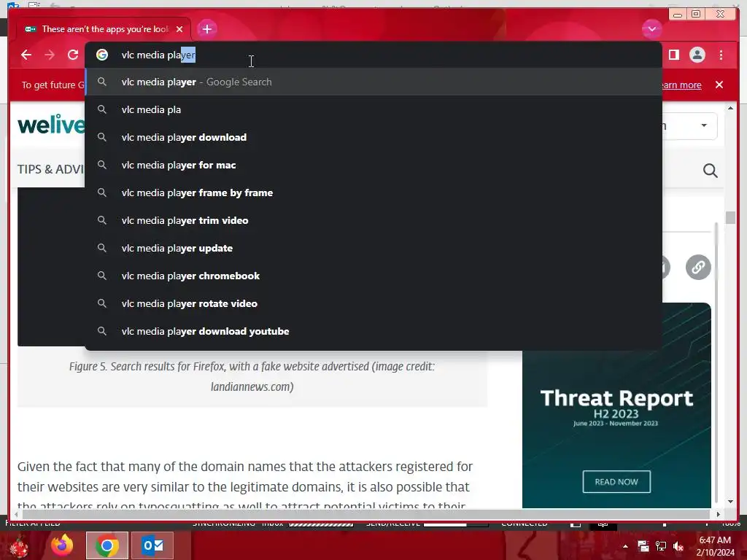Toggle the Chrome side panel icon
Screen dimensions: 747x560
coord(673,55)
